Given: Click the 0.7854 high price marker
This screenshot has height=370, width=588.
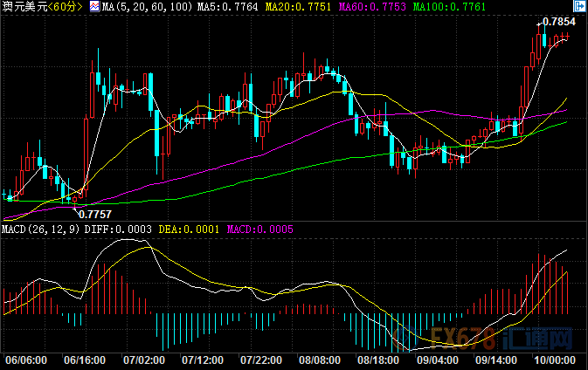Looking at the screenshot, I should click(557, 21).
